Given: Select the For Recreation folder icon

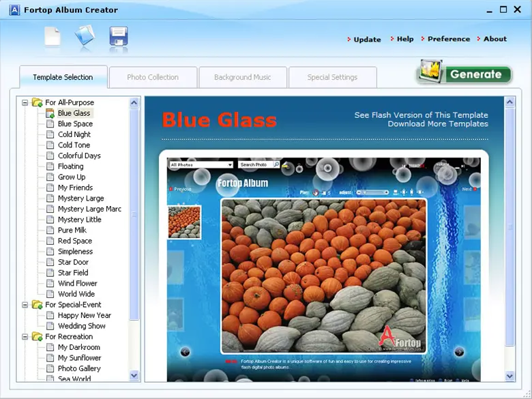Looking at the screenshot, I should [37, 336].
